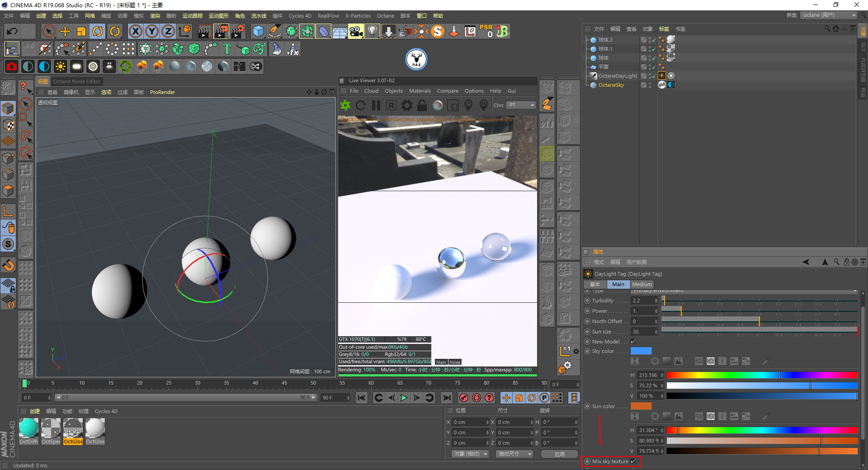Click the PSR 0 reset icon
This screenshot has width=868, height=470.
click(486, 31)
